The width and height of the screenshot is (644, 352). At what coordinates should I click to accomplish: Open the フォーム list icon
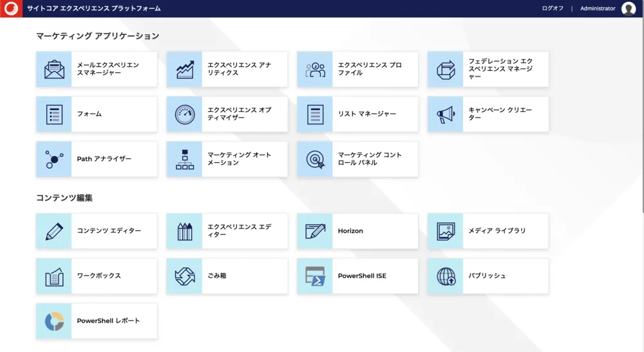coord(54,115)
